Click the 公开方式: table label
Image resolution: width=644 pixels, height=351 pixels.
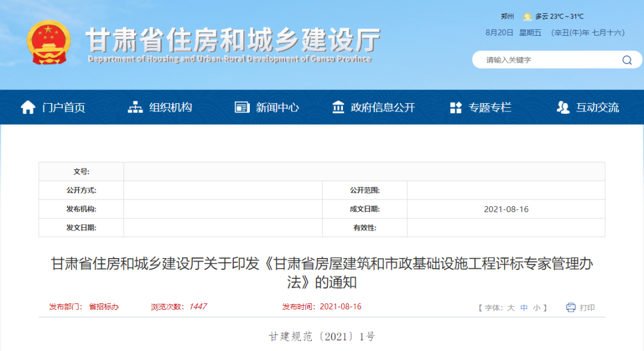pos(81,190)
